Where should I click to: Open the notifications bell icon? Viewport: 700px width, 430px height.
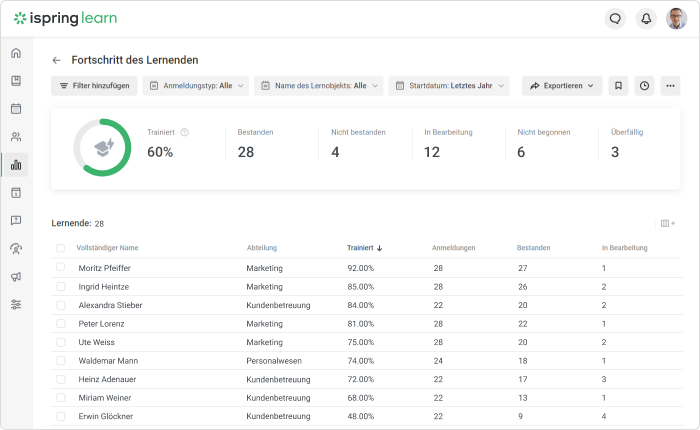[x=646, y=18]
